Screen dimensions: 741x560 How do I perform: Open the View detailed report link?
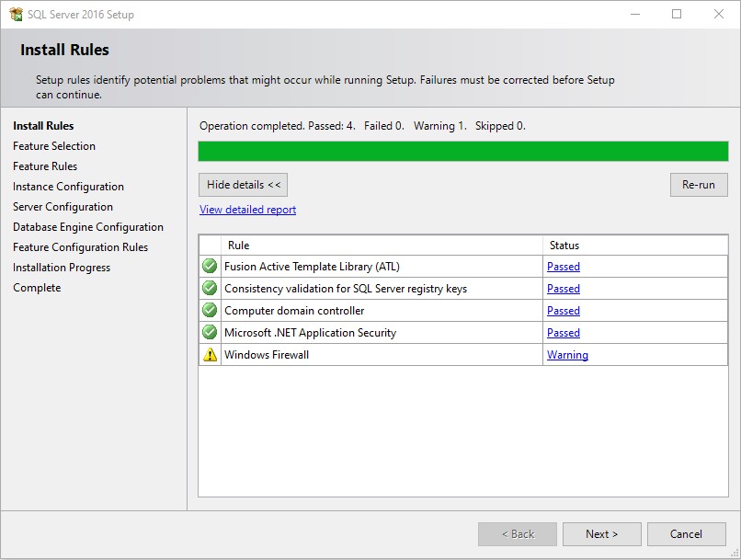pos(247,210)
